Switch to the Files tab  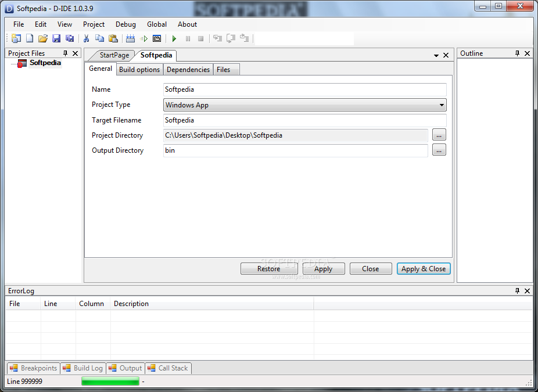coord(225,70)
